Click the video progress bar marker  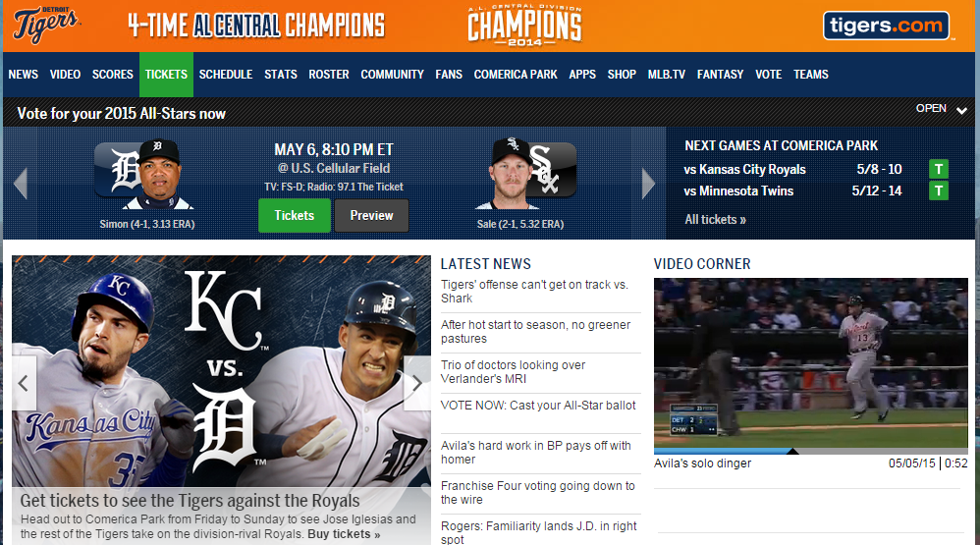(x=792, y=451)
